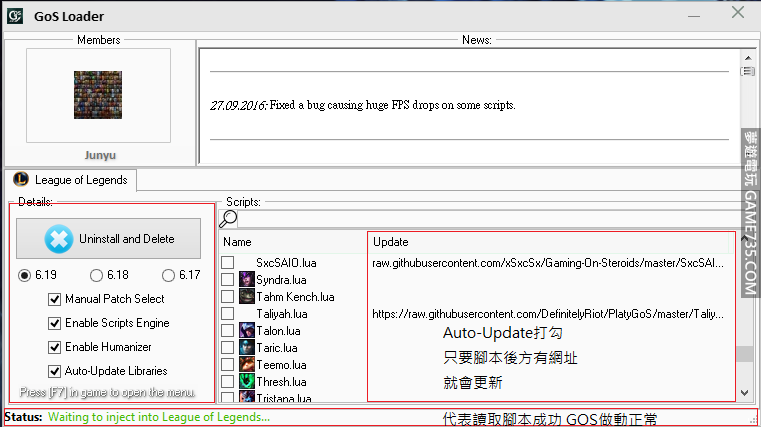
Task: Check the Tahm Kench.lua script checkbox
Action: 228,296
